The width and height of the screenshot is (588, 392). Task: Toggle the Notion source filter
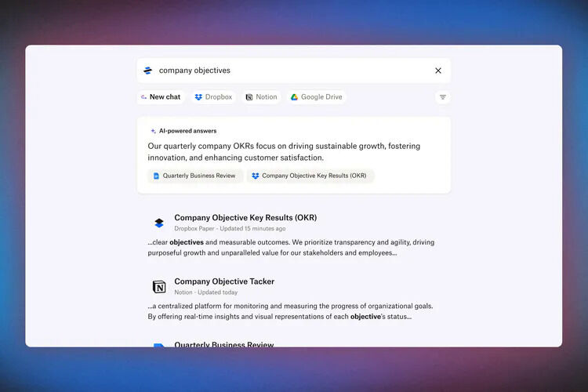point(261,97)
